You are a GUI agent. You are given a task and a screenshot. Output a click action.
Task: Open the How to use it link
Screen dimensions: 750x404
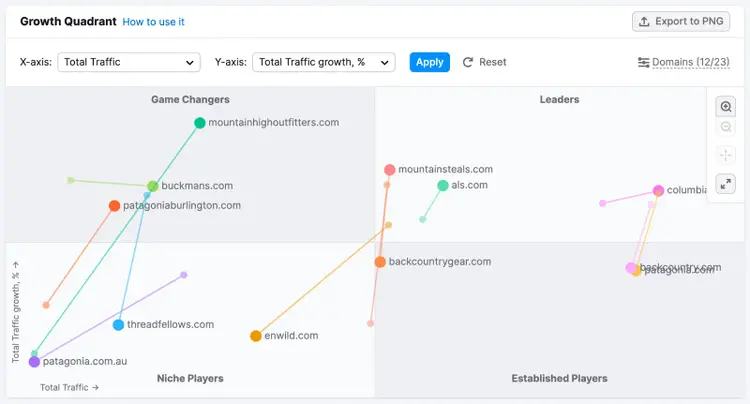[x=153, y=22]
